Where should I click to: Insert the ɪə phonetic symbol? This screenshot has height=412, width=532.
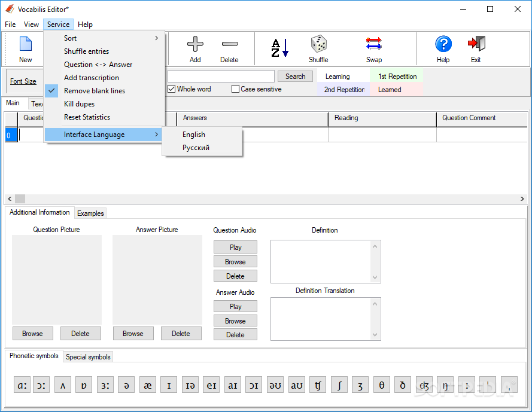point(190,384)
